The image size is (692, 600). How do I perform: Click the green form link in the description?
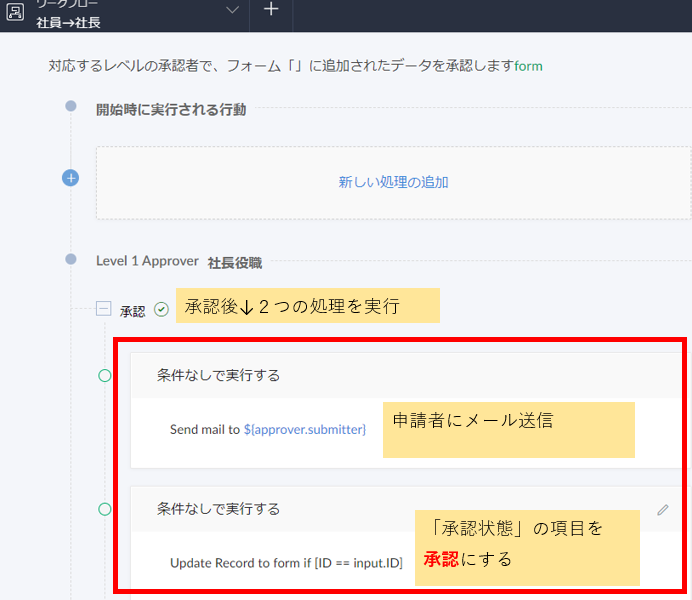click(x=528, y=66)
